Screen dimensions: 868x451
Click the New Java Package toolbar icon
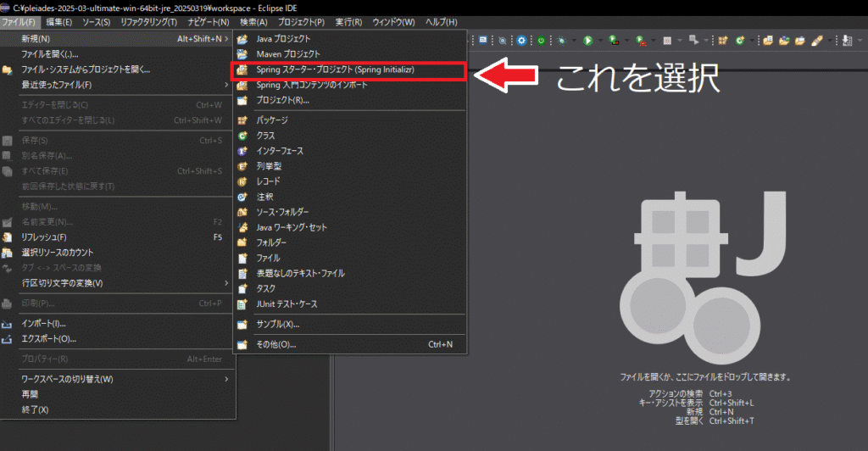click(722, 41)
